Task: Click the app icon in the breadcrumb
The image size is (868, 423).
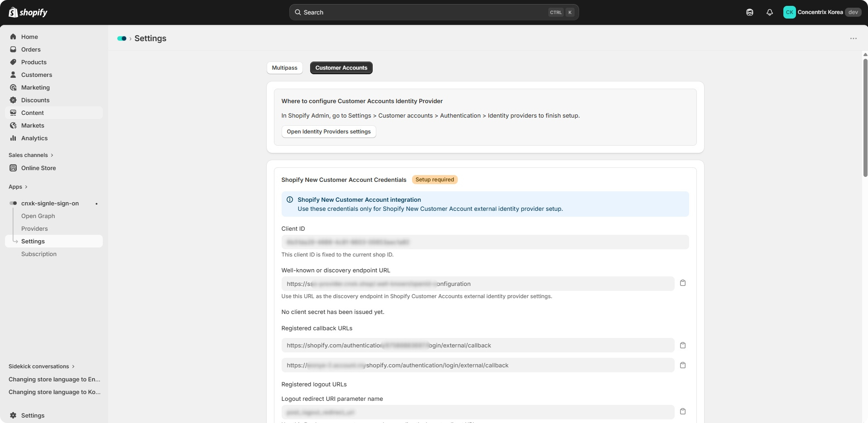Action: click(x=122, y=38)
